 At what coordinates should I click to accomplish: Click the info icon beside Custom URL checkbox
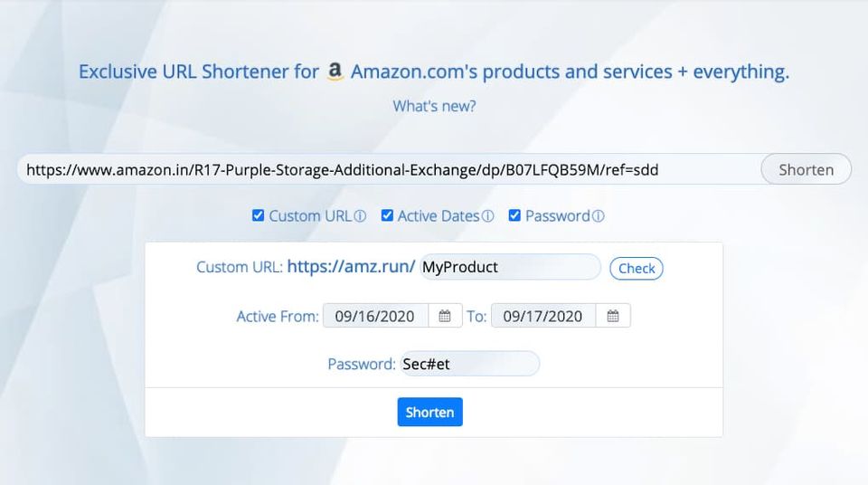click(360, 216)
